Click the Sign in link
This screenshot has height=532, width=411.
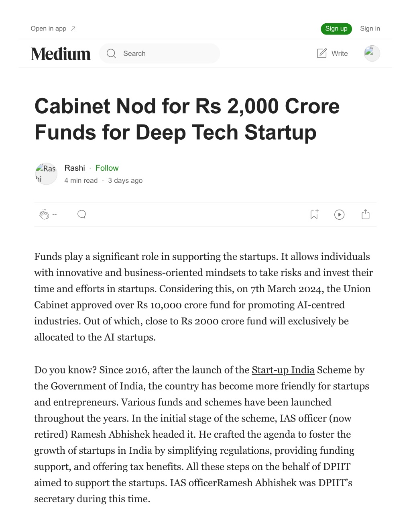tap(370, 29)
